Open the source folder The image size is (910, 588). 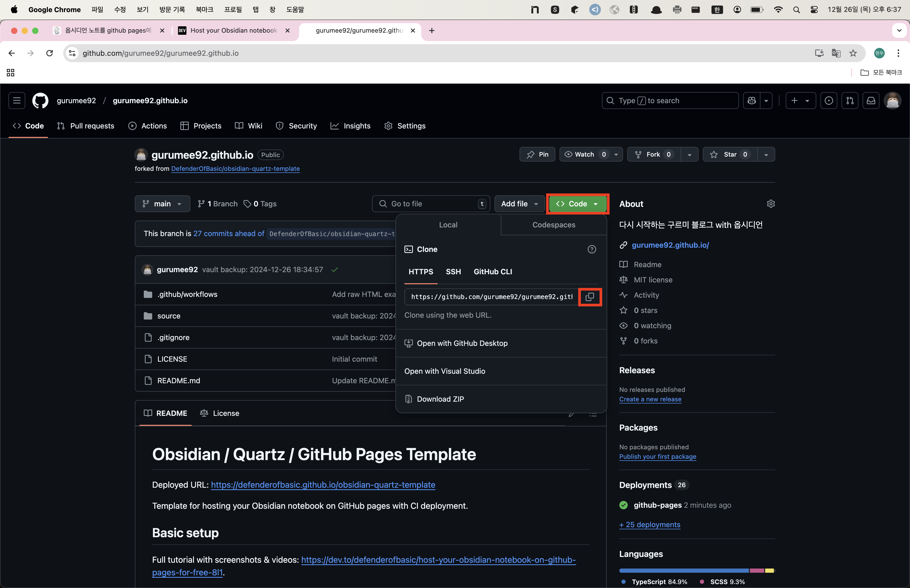(x=169, y=316)
